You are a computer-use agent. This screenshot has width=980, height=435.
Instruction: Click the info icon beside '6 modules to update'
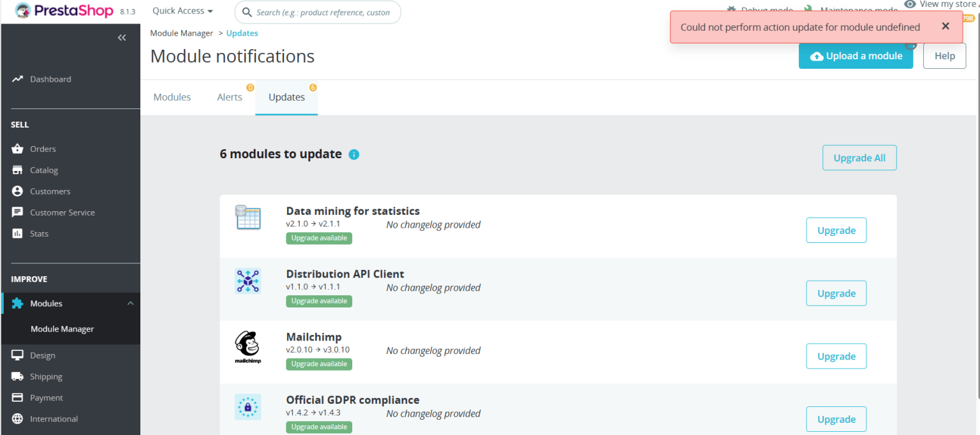pyautogui.click(x=354, y=154)
